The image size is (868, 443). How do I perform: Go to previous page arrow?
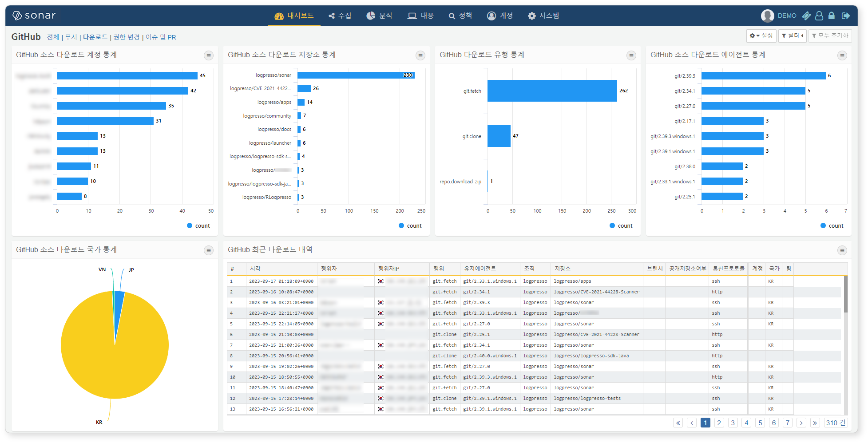click(692, 423)
